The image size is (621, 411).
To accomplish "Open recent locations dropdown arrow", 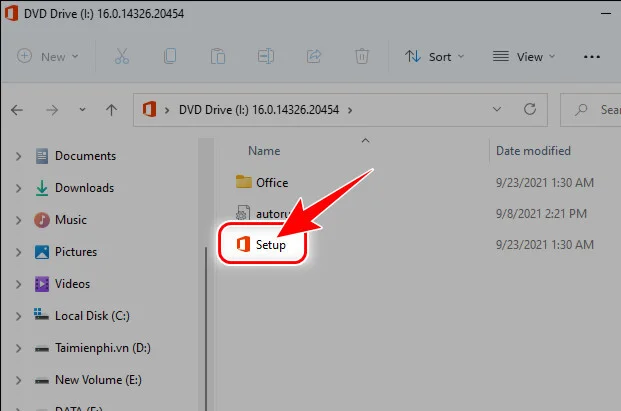I will click(82, 109).
